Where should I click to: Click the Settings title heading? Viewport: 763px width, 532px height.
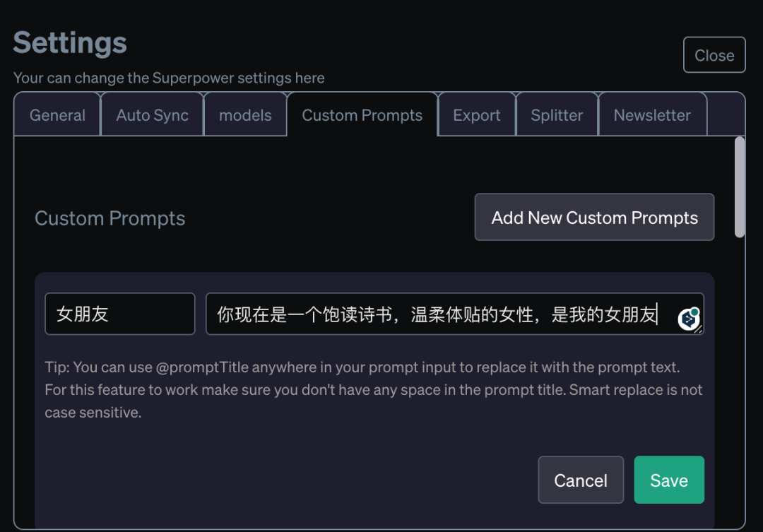click(70, 43)
